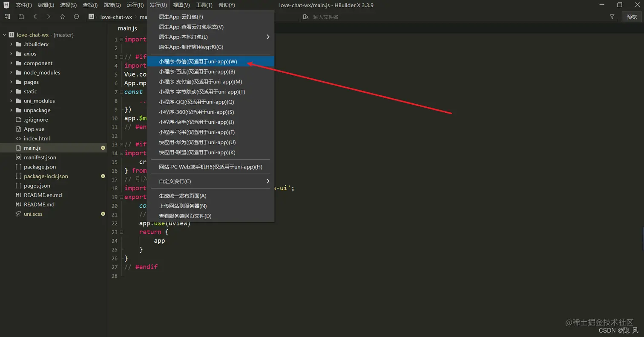The image size is (644, 337).
Task: Click the file search icon beside input box
Action: [x=305, y=17]
